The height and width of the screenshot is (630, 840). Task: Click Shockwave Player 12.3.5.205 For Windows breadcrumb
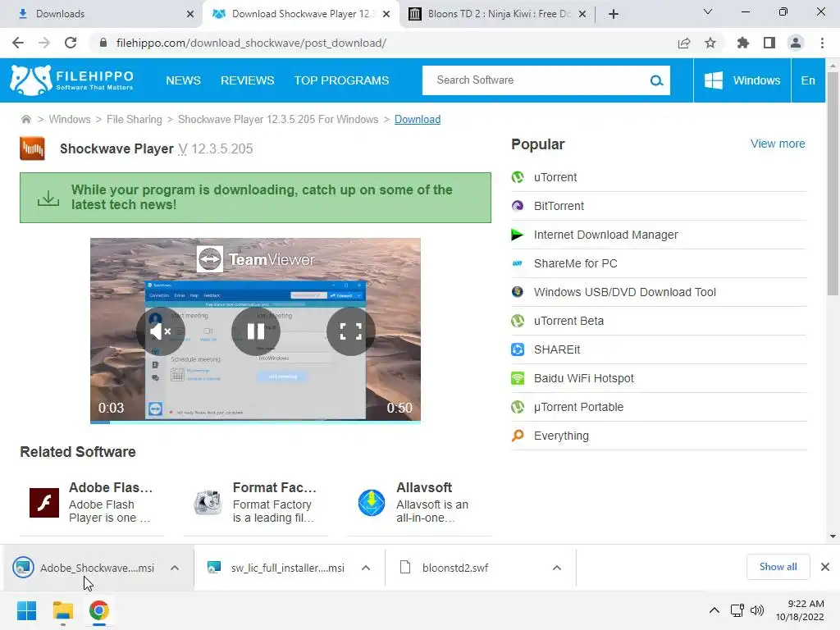coord(278,119)
